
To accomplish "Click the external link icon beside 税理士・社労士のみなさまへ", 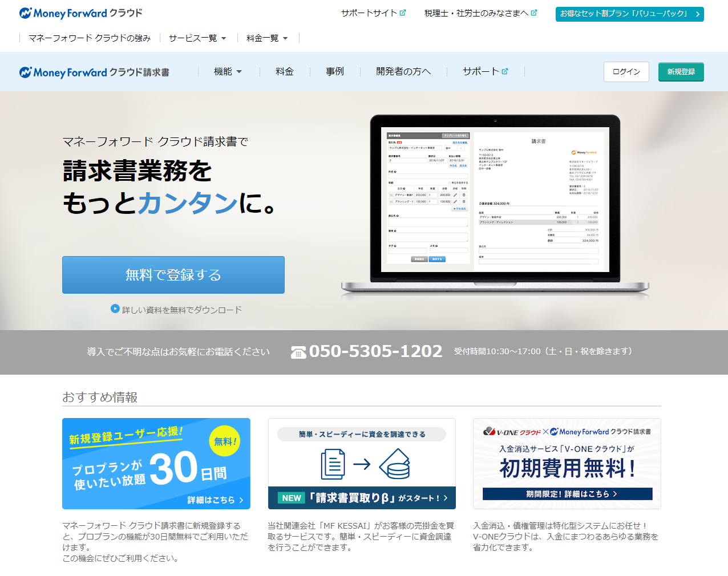I will tap(534, 13).
